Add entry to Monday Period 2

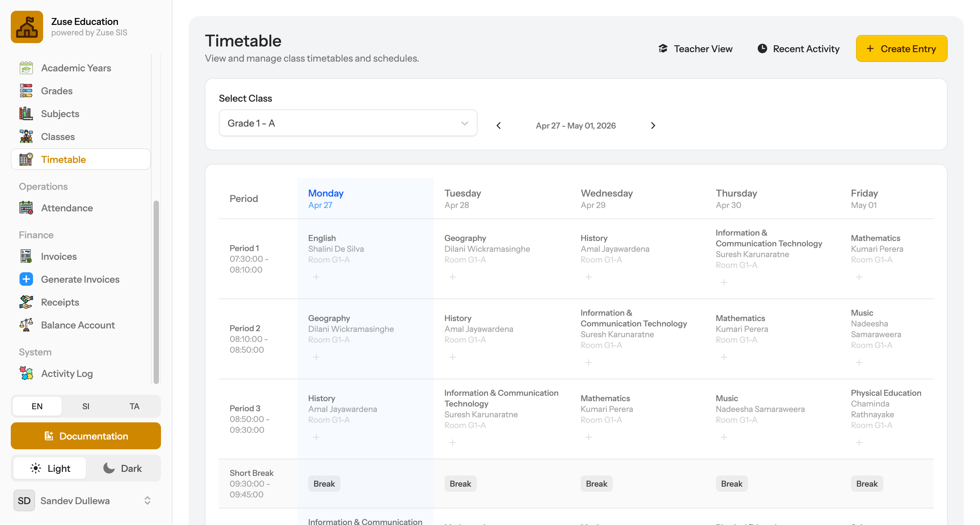(316, 357)
